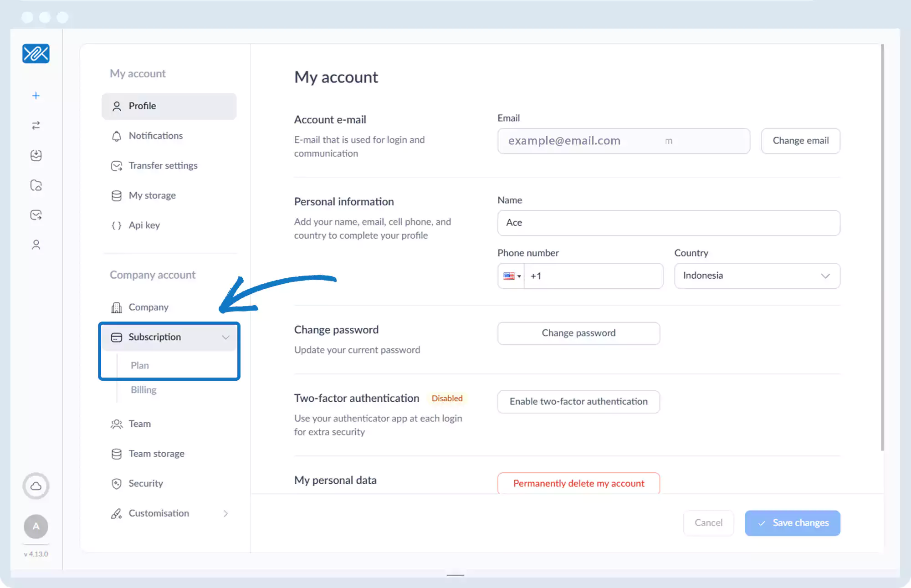
Task: Open the phone country flag selector
Action: tap(512, 276)
